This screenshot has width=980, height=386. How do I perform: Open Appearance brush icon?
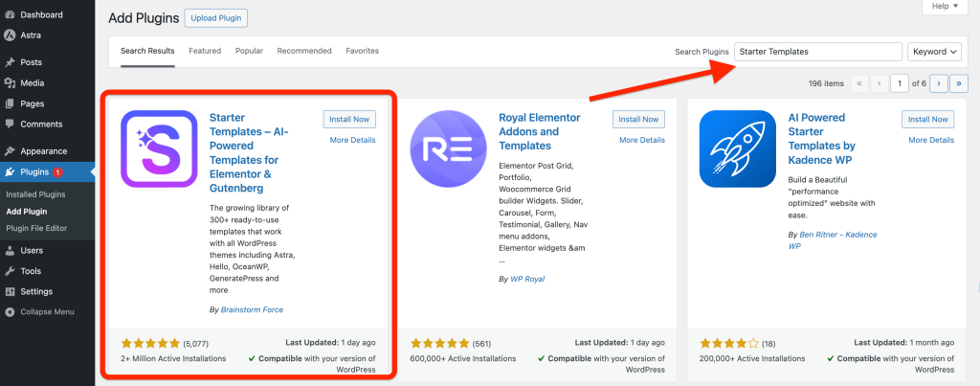pyautogui.click(x=10, y=151)
